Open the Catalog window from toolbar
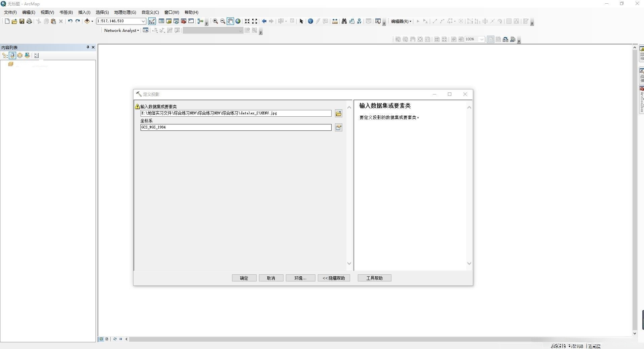Image resolution: width=644 pixels, height=349 pixels. [169, 21]
